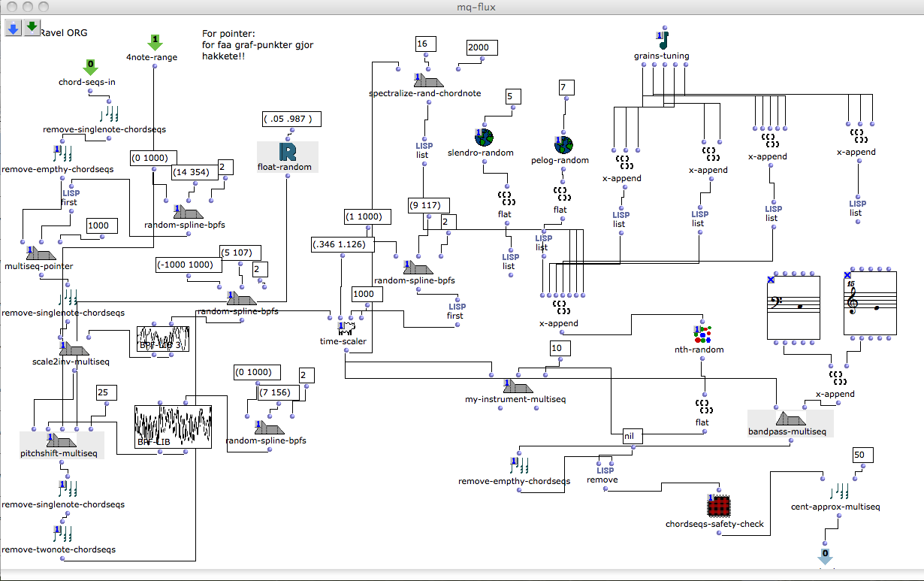Toggle the x lock on bass clef box

click(x=770, y=280)
